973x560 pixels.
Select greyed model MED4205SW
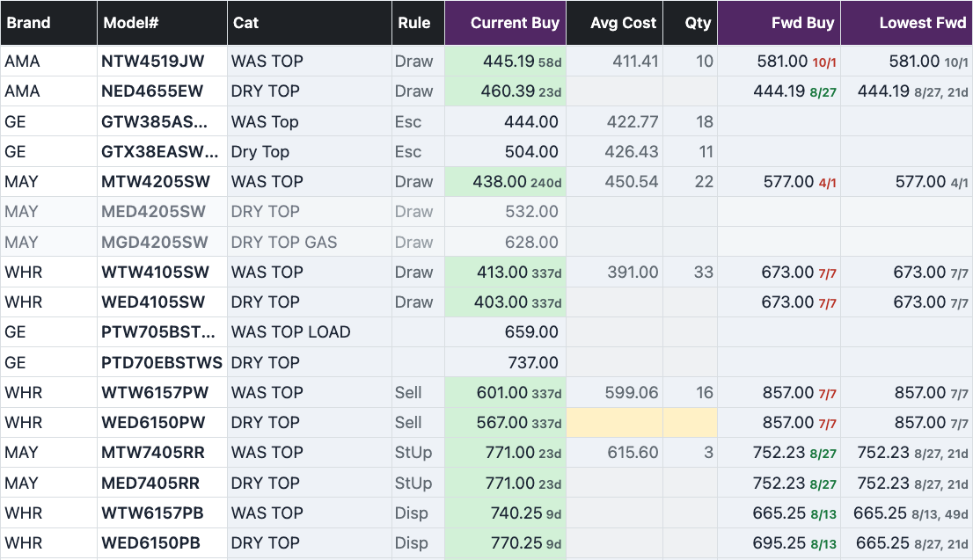coord(162,212)
